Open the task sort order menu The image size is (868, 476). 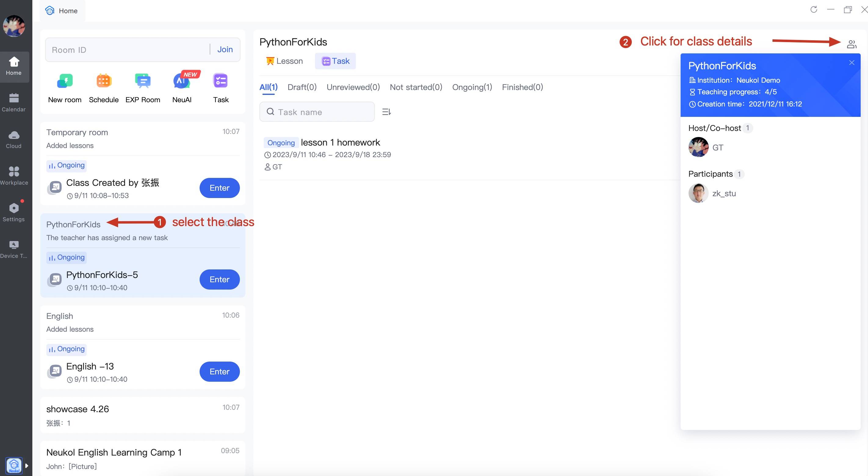[386, 112]
